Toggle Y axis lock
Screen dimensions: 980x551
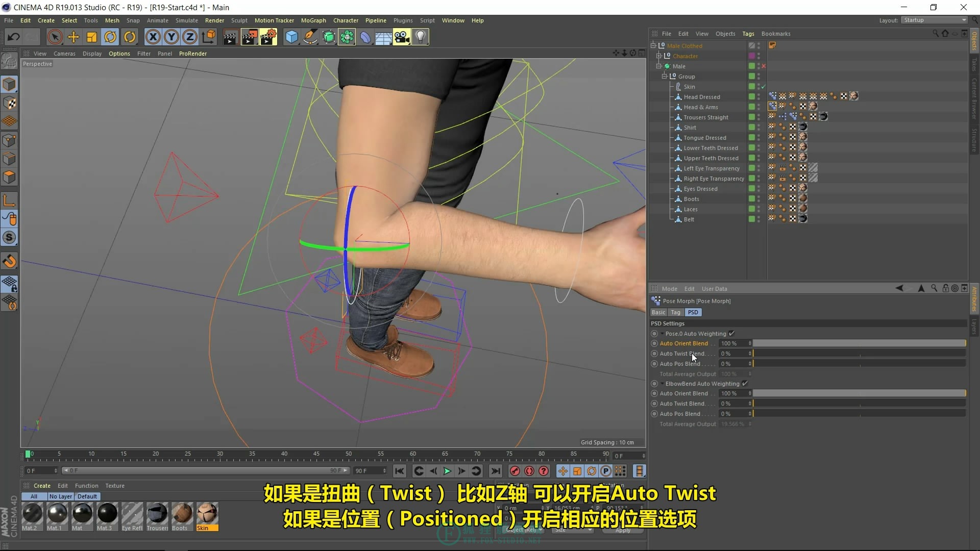coord(171,37)
